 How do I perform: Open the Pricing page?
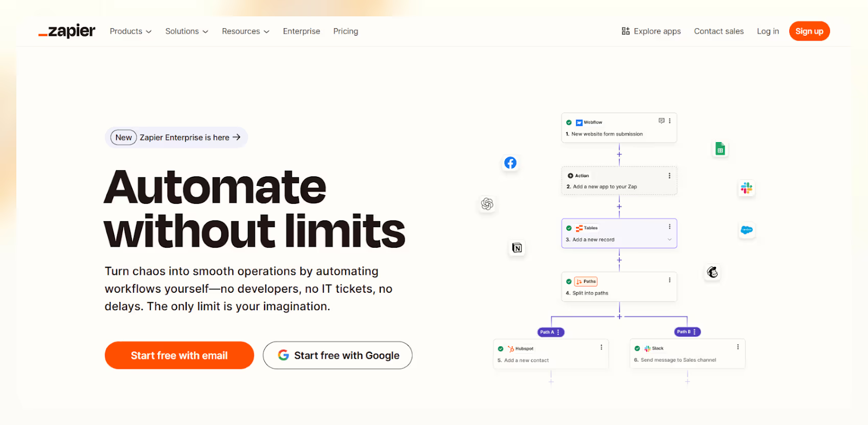[346, 31]
